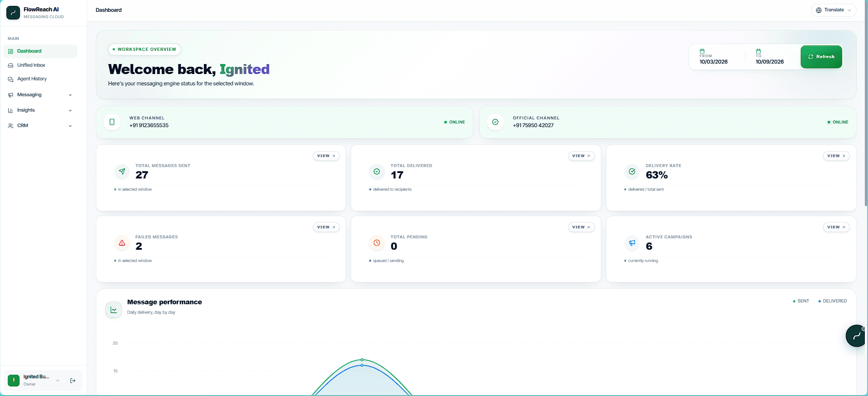This screenshot has width=868, height=396.
Task: Toggle the DELIVERED legend series
Action: click(x=833, y=301)
